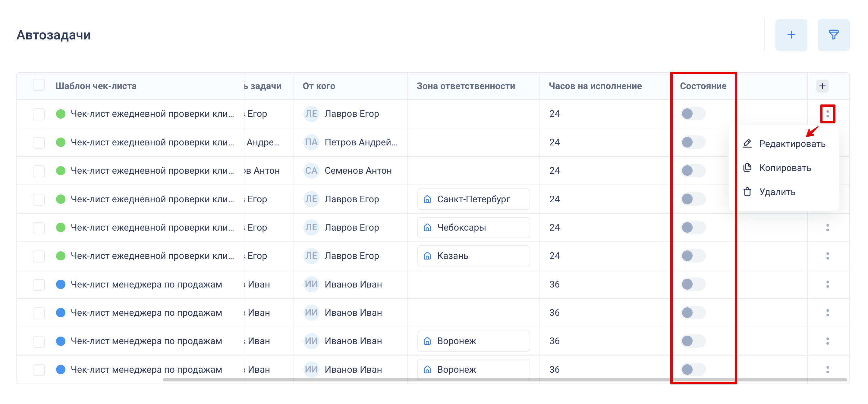Image resolution: width=868 pixels, height=404 pixels.
Task: Click the house icon next to Санкт-Петербург
Action: [x=427, y=199]
